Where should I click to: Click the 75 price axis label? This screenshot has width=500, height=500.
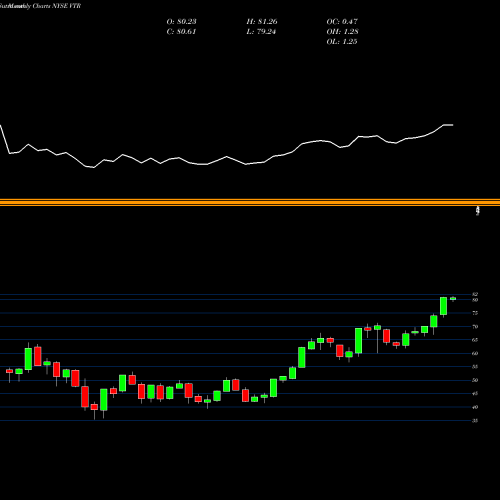pyautogui.click(x=475, y=313)
